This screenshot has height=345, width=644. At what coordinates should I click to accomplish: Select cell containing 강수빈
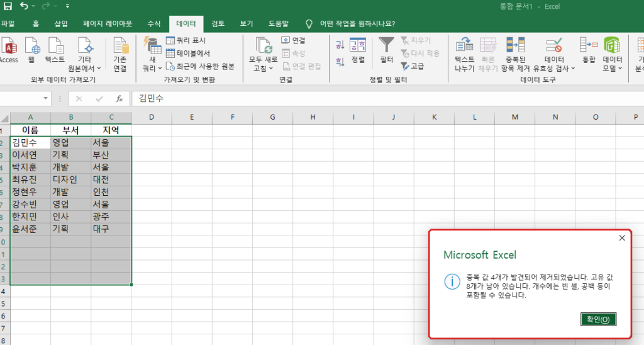click(x=30, y=205)
